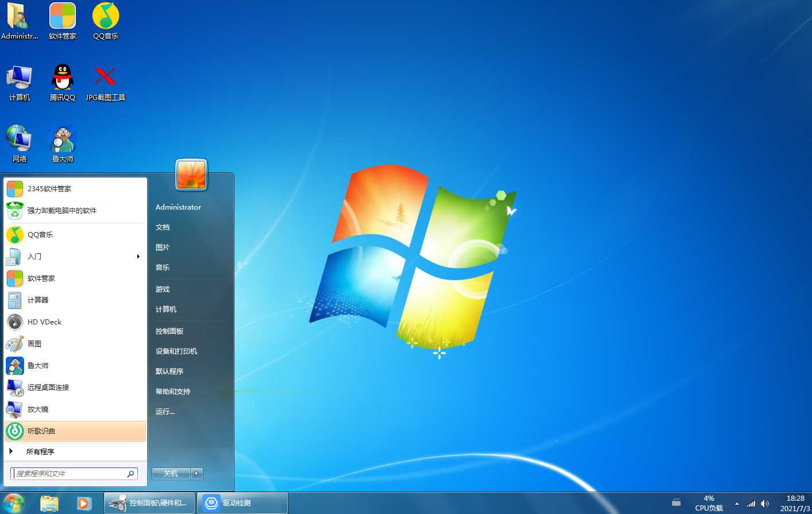Click the 关机 shutdown button
The width and height of the screenshot is (812, 514).
171,474
